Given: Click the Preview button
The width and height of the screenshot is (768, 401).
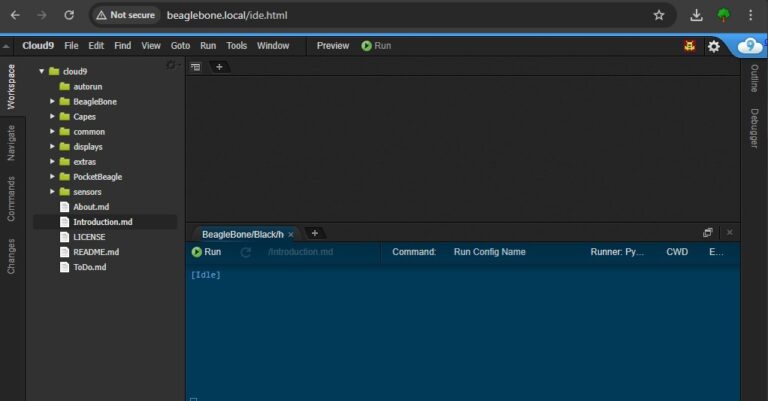Looking at the screenshot, I should pyautogui.click(x=333, y=46).
